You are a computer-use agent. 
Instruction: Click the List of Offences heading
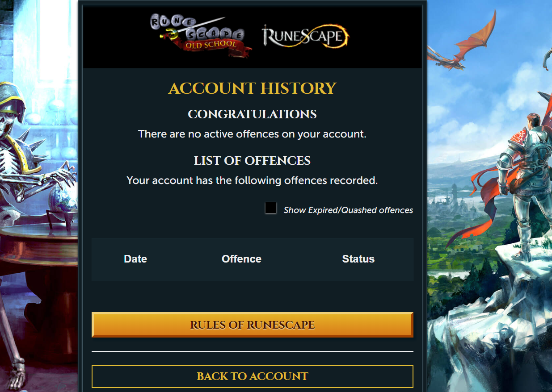tap(253, 161)
